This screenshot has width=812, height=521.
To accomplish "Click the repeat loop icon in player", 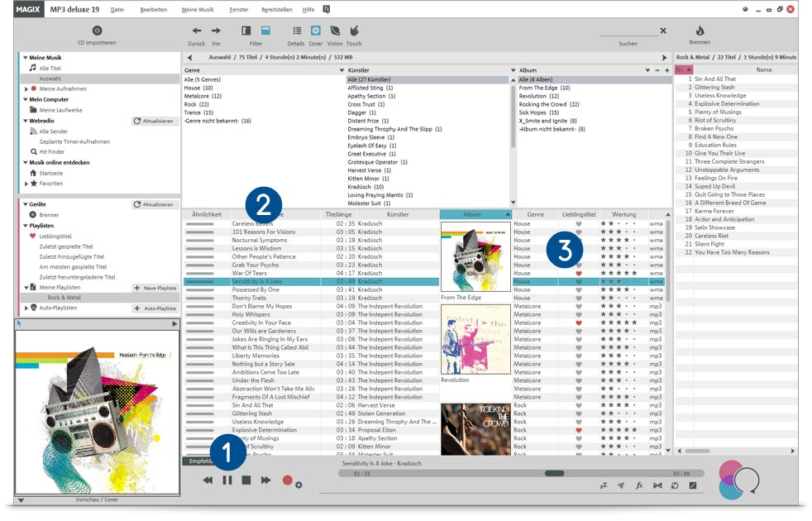I will [675, 485].
